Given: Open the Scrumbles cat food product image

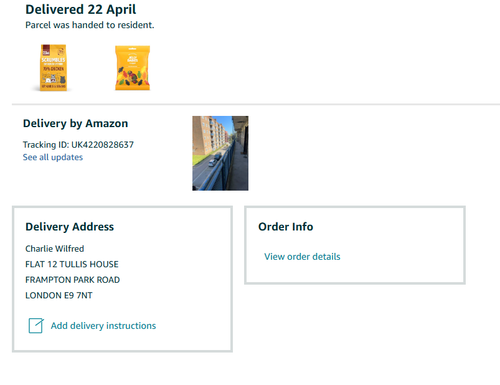Looking at the screenshot, I should (53, 68).
